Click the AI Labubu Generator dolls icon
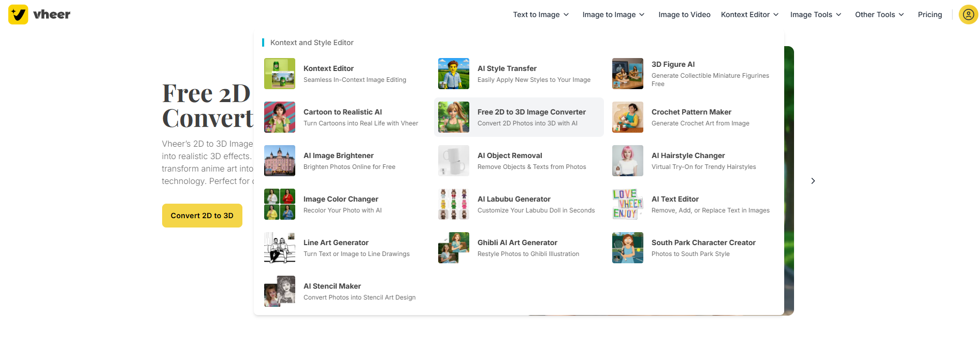Screen dimensions: 980x341 pos(454,204)
